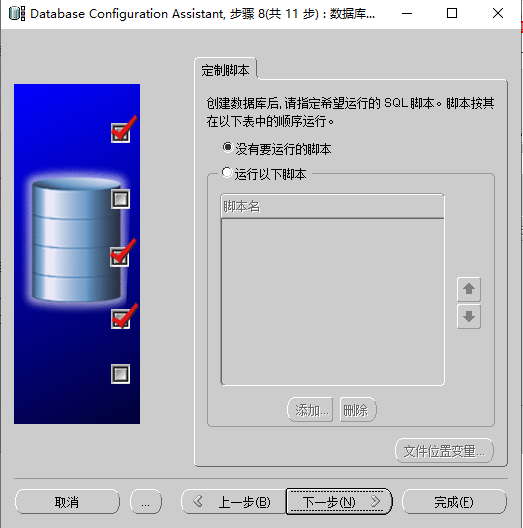This screenshot has width=523, height=528.
Task: Click inside the empty script list
Action: 332,301
